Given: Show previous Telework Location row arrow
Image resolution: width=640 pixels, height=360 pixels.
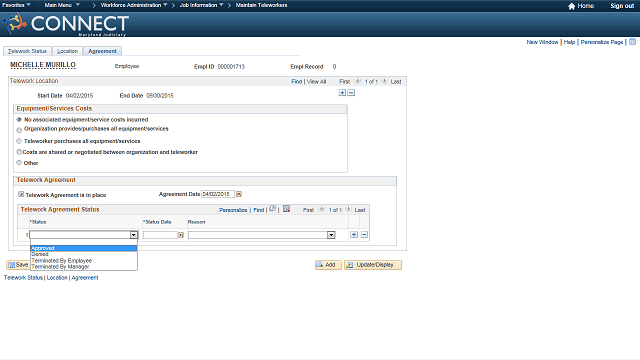Looking at the screenshot, I should [357, 81].
